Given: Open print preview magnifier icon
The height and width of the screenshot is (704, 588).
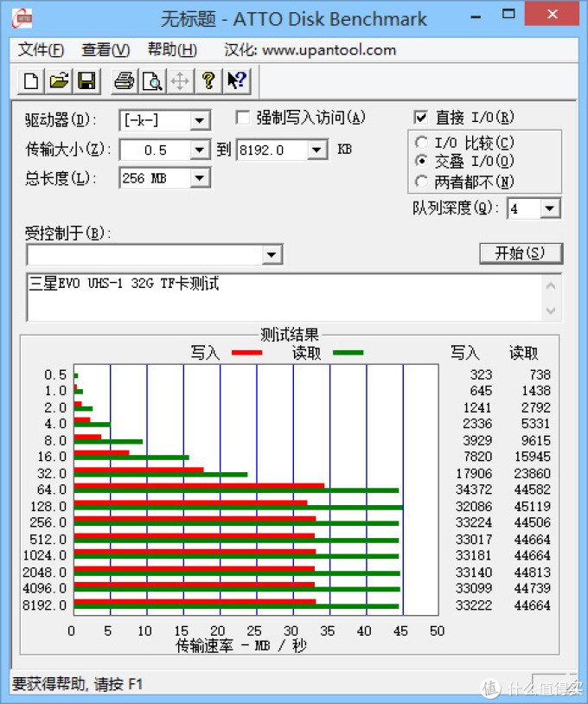Looking at the screenshot, I should [152, 81].
